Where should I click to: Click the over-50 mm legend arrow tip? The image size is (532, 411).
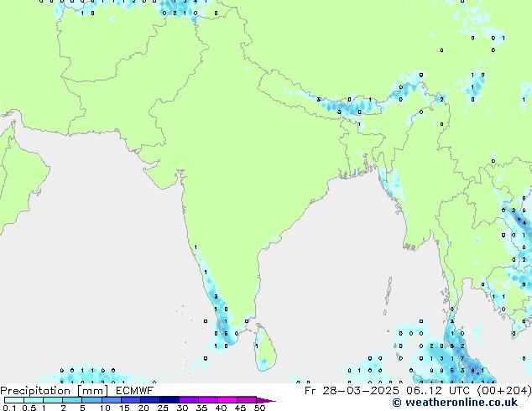(266, 400)
